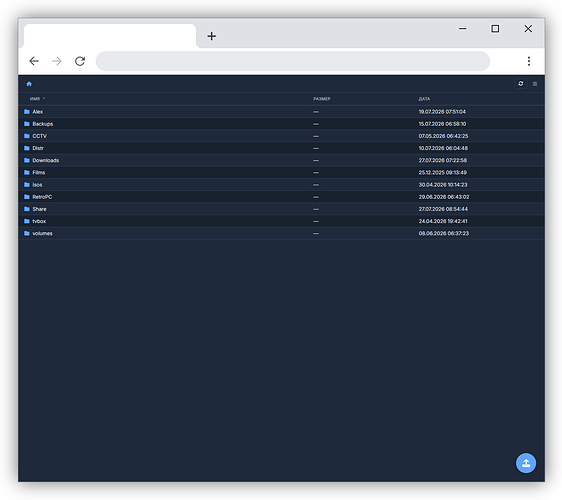This screenshot has width=562, height=500.
Task: Reload the browser page
Action: click(x=80, y=61)
